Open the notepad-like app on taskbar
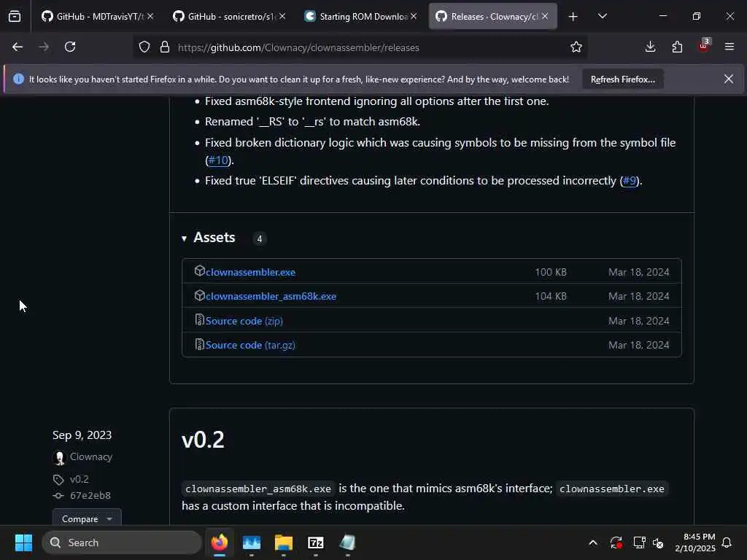The height and width of the screenshot is (560, 747). 347,542
